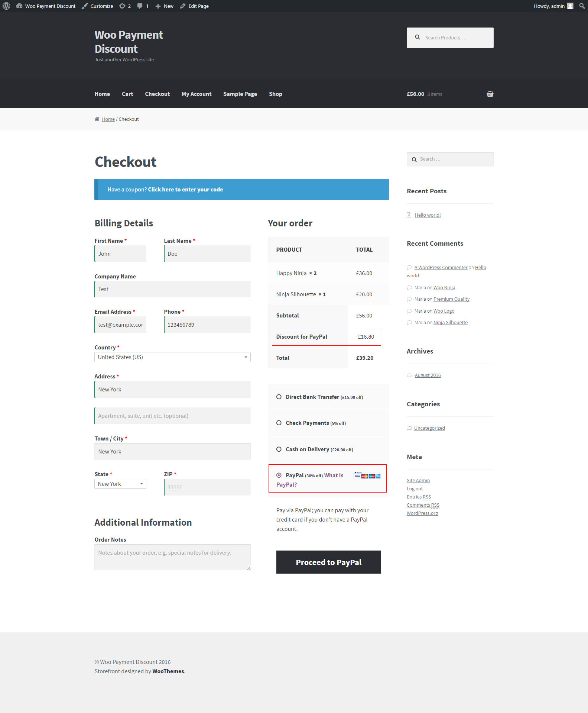The height and width of the screenshot is (713, 588).
Task: Click the Address field
Action: pos(172,390)
